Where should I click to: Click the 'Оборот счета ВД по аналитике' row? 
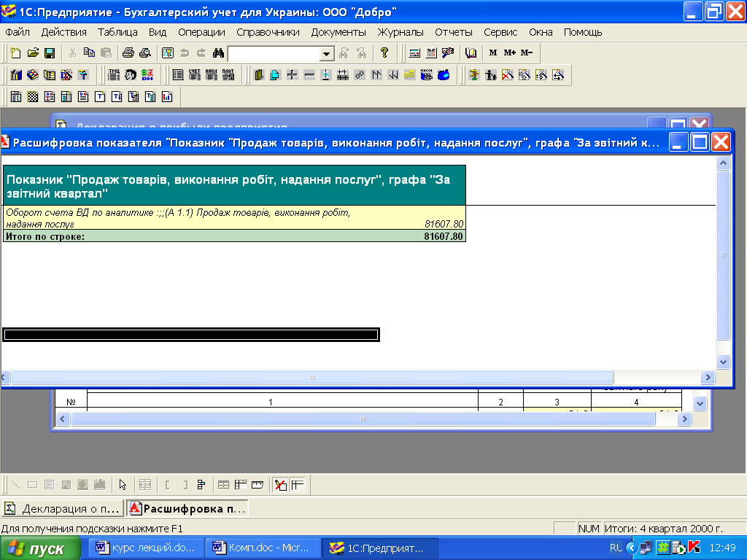click(234, 217)
